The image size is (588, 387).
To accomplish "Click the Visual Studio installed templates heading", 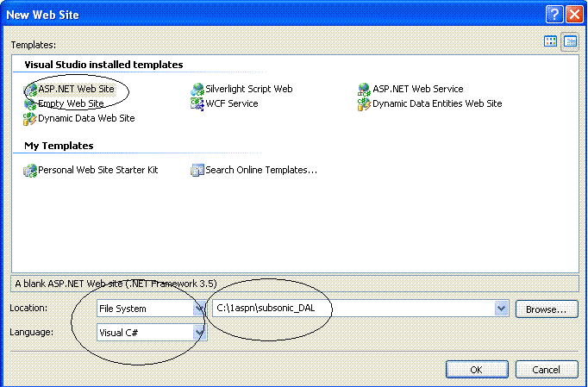I will [x=103, y=65].
